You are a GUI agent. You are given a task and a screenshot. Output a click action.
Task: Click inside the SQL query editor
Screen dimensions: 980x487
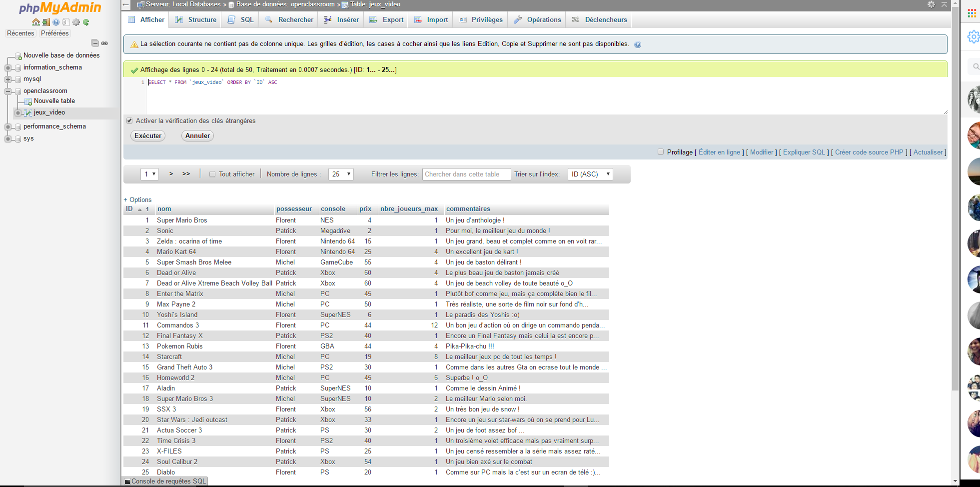(547, 95)
